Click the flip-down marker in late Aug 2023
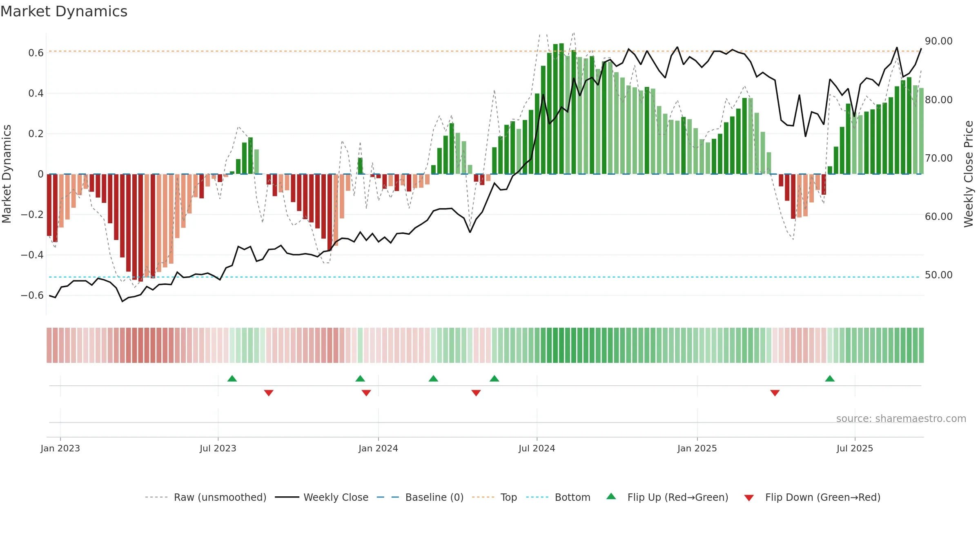The width and height of the screenshot is (980, 551). (269, 393)
